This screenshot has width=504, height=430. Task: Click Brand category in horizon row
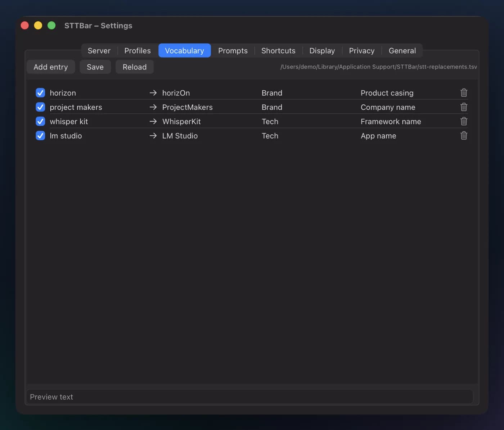[x=272, y=93]
